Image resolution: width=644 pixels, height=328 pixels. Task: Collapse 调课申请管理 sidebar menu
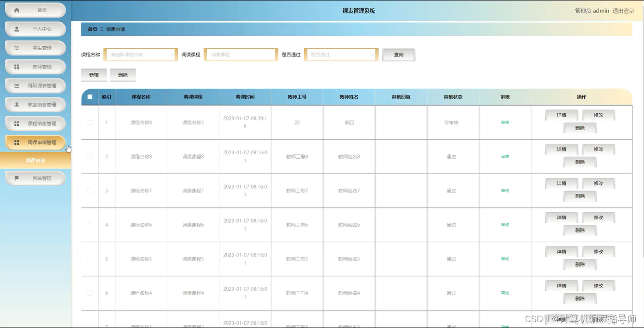(x=36, y=142)
